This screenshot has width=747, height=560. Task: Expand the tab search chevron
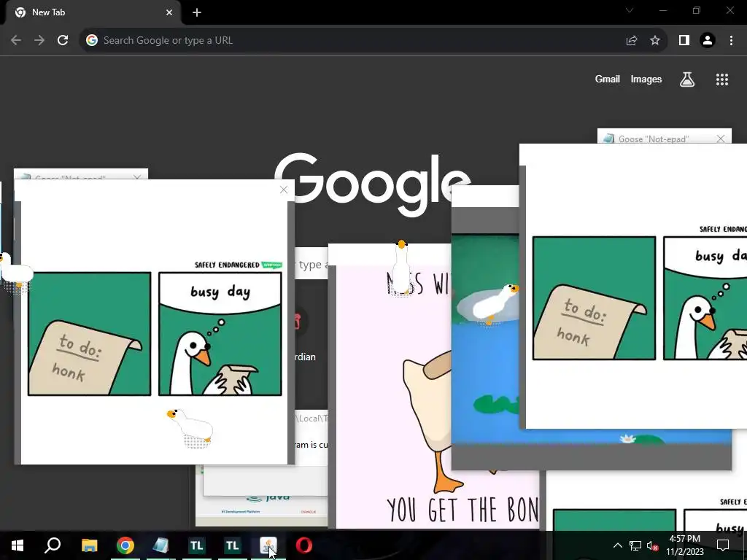[630, 10]
